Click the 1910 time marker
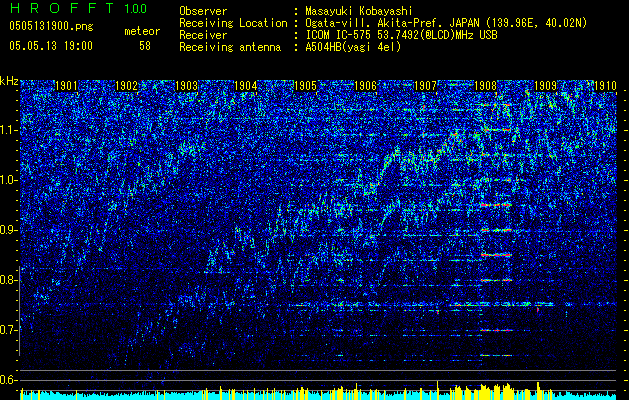Image resolution: width=629 pixels, height=400 pixels. 605,86
